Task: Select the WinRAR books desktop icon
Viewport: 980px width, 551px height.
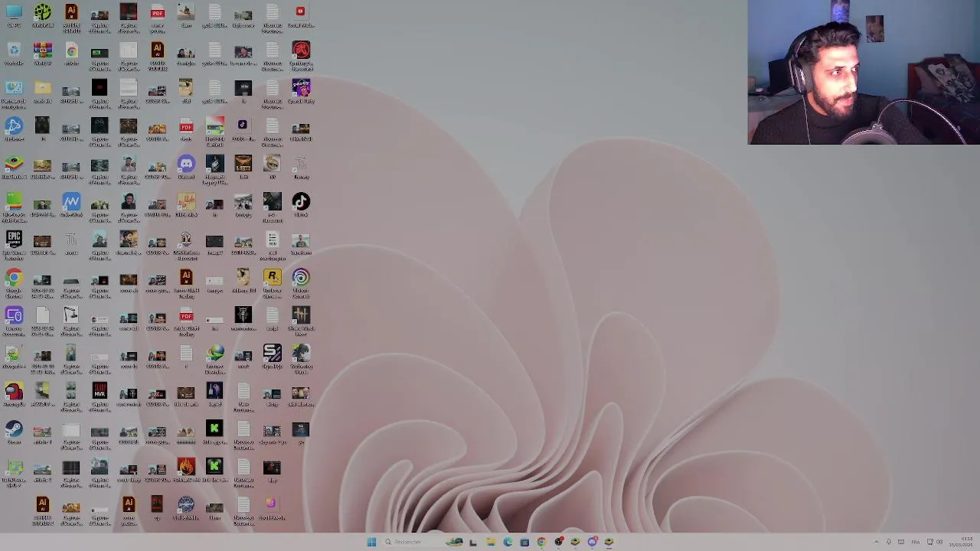Action: tap(42, 51)
